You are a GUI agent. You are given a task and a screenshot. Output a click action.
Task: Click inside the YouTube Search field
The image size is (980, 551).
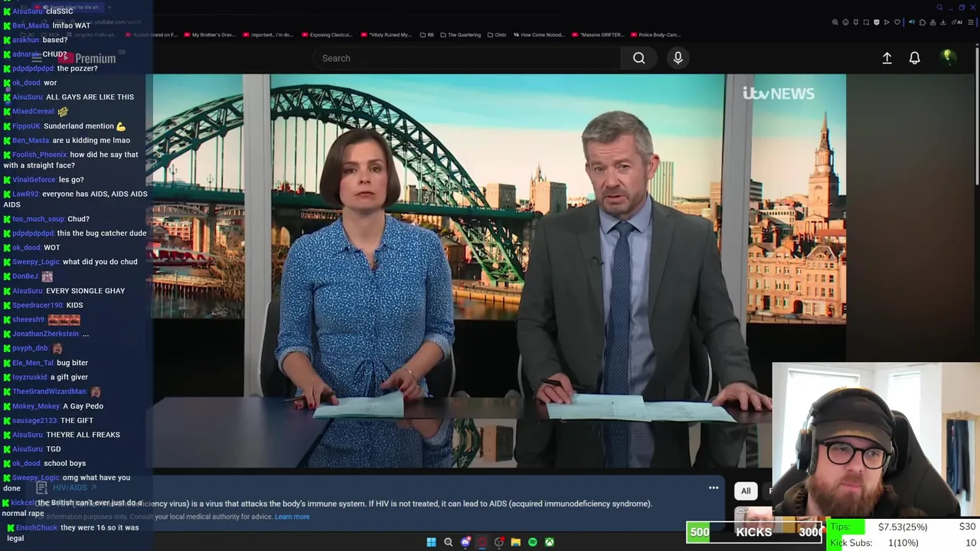(467, 58)
